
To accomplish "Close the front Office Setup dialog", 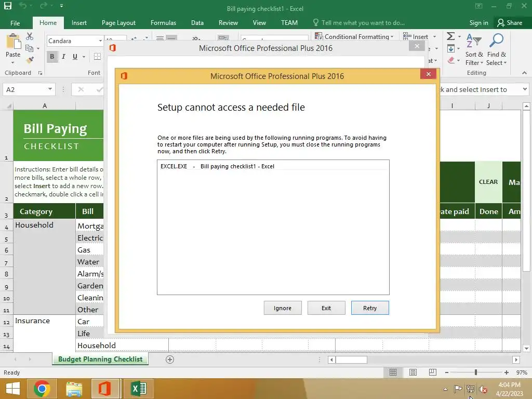I will [x=428, y=74].
